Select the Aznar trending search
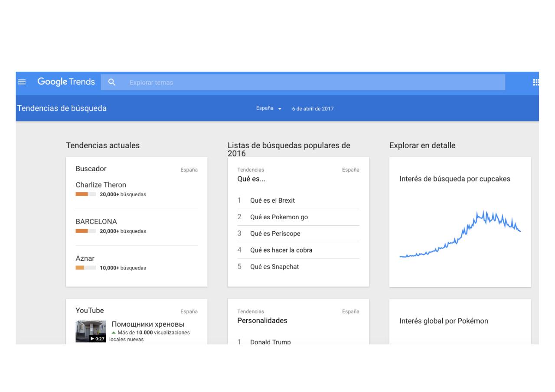 [x=85, y=259]
